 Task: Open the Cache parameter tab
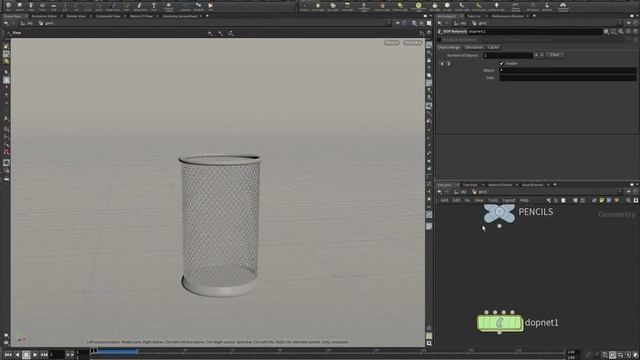point(493,47)
